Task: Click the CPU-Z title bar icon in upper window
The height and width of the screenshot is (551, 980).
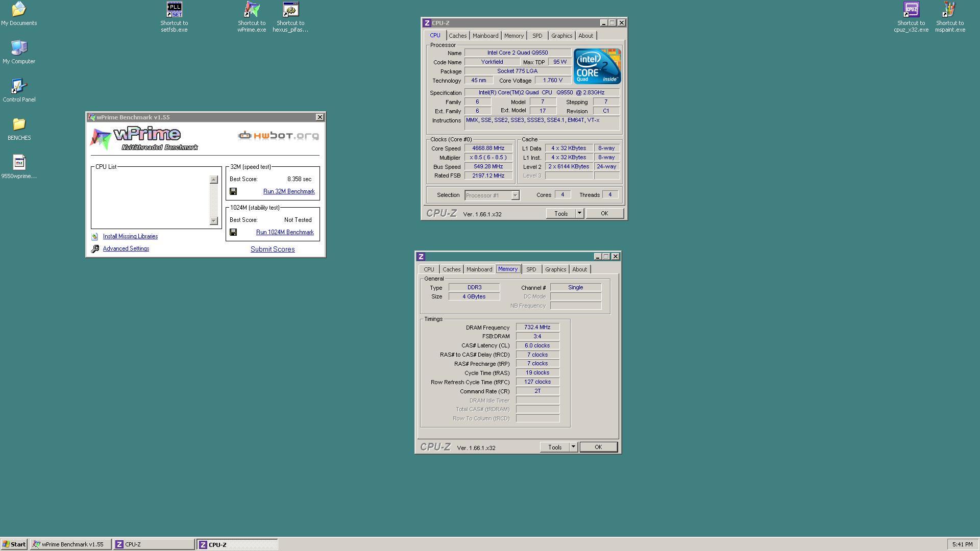Action: 427,23
